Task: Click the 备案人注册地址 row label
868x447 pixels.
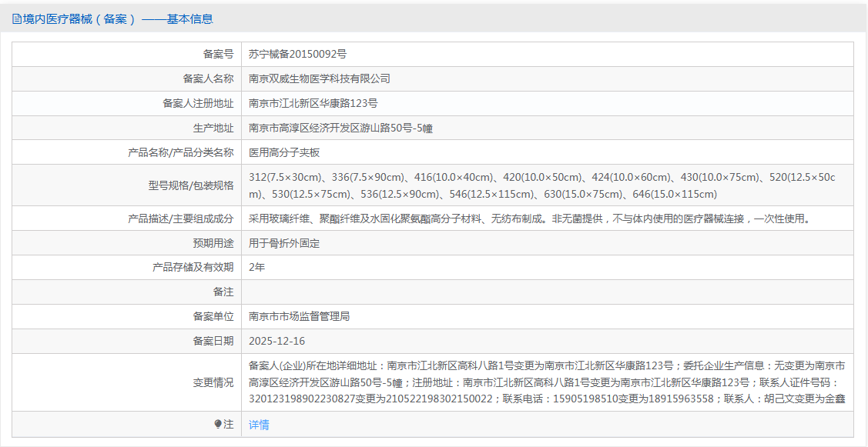Action: click(198, 103)
